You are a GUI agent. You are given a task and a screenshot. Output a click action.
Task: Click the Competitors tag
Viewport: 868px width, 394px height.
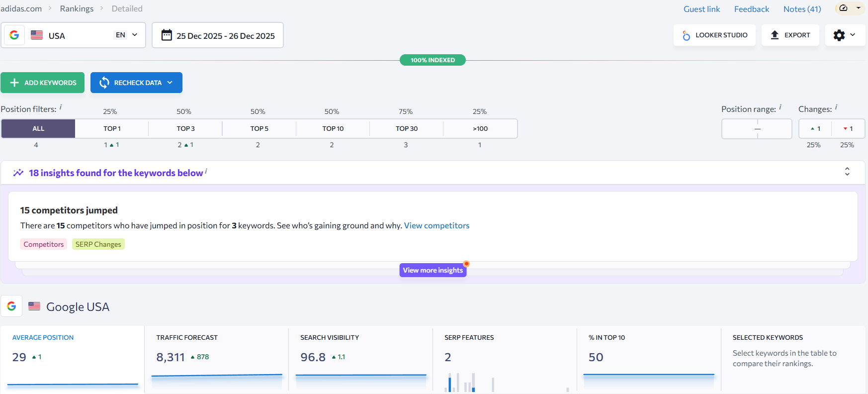tap(44, 244)
